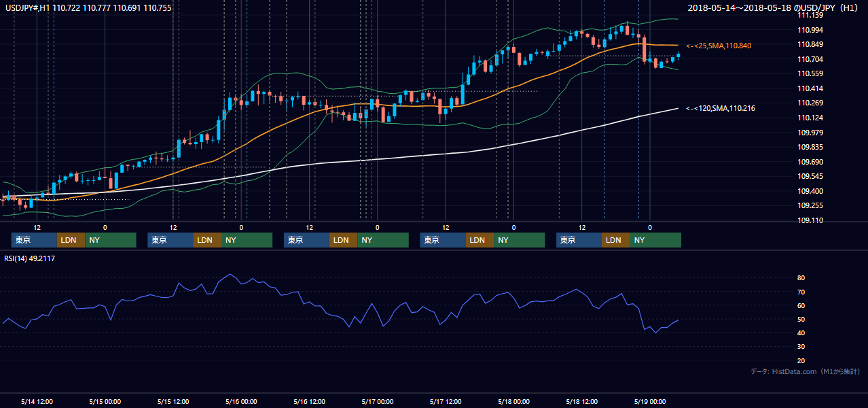Viewport: 868px width, 408px height.
Task: Select the 109.545 price level label
Action: click(810, 176)
